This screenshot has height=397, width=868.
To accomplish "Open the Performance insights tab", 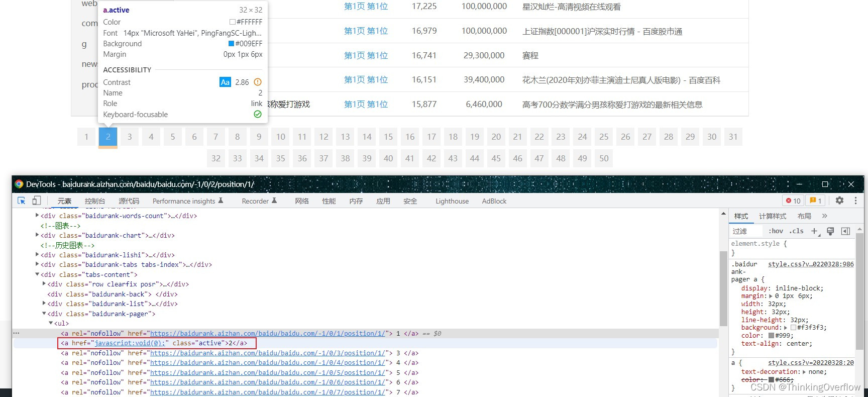I will 188,201.
